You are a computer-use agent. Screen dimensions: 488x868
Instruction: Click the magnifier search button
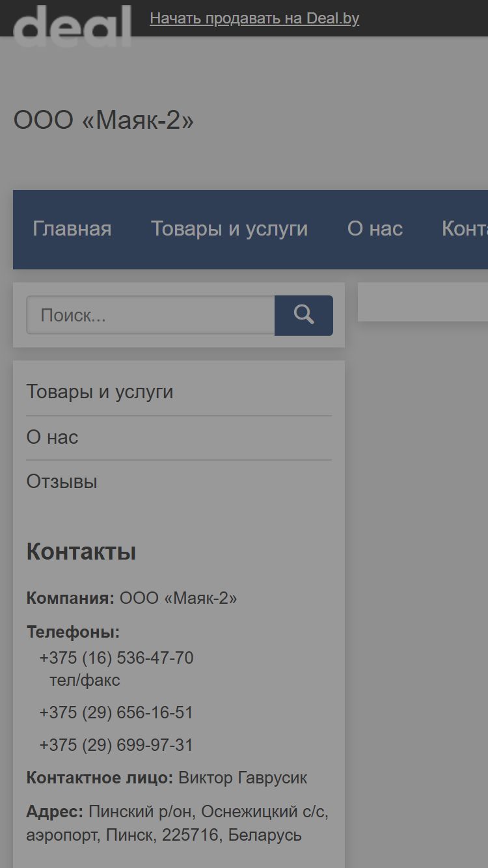[304, 316]
